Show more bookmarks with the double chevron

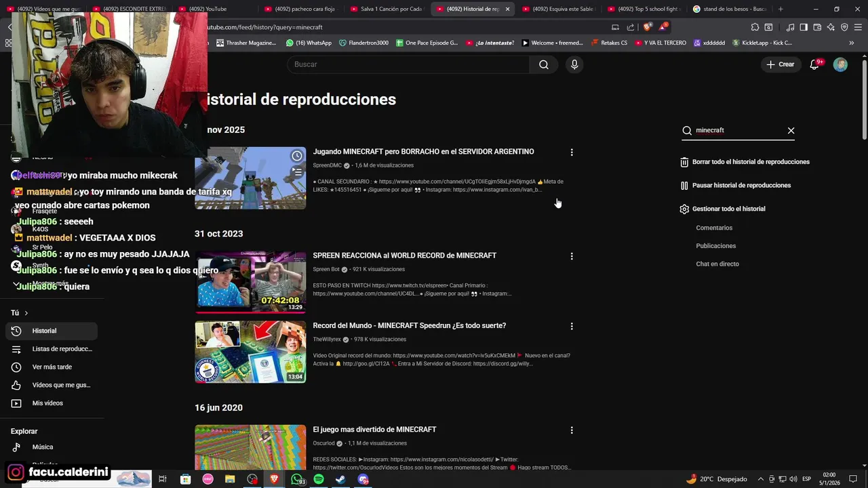click(852, 43)
